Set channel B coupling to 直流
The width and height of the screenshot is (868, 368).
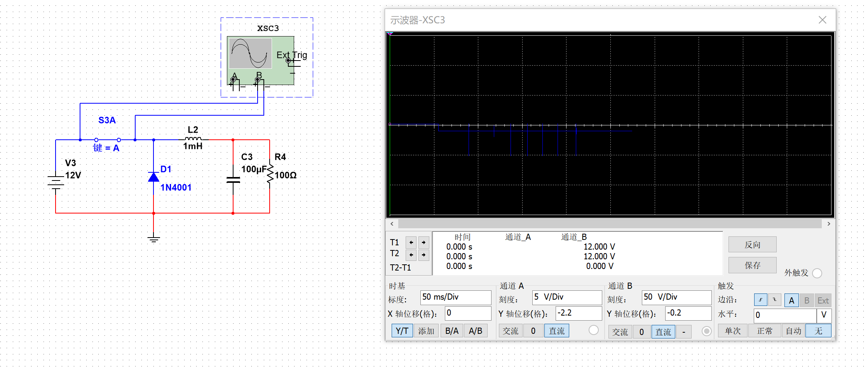663,332
